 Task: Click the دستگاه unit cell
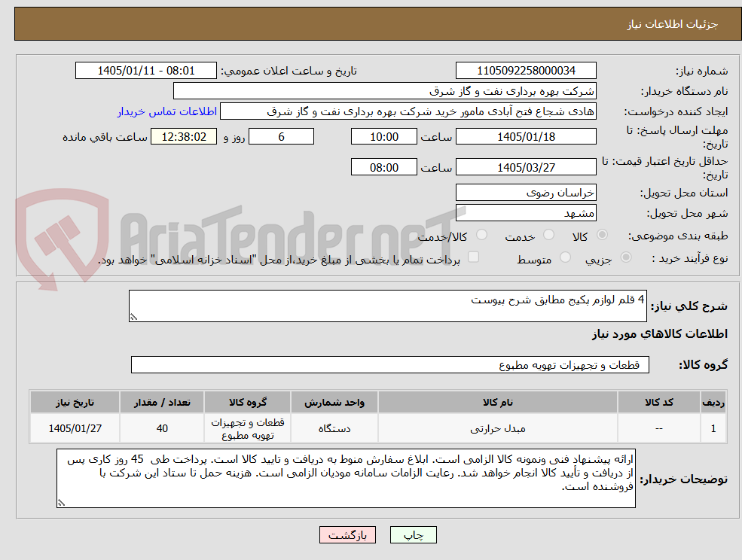[x=334, y=428]
